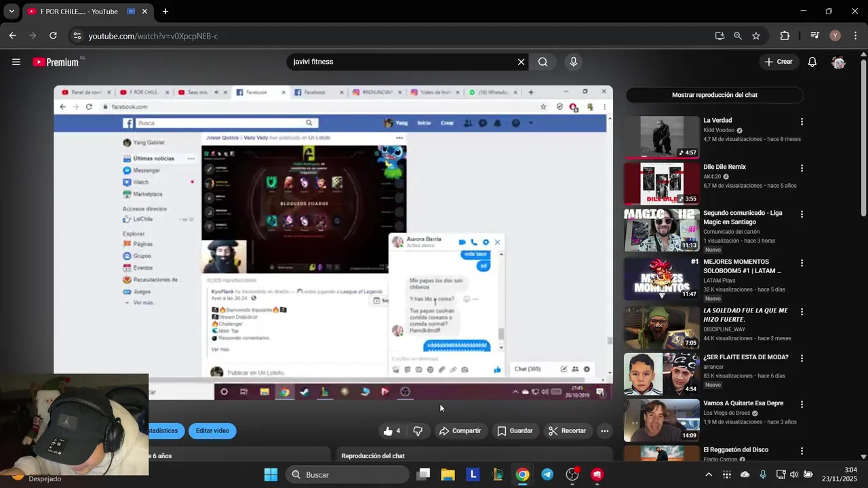868x488 pixels.
Task: Open options menu for 'Dile Dile Remix'
Action: (802, 168)
